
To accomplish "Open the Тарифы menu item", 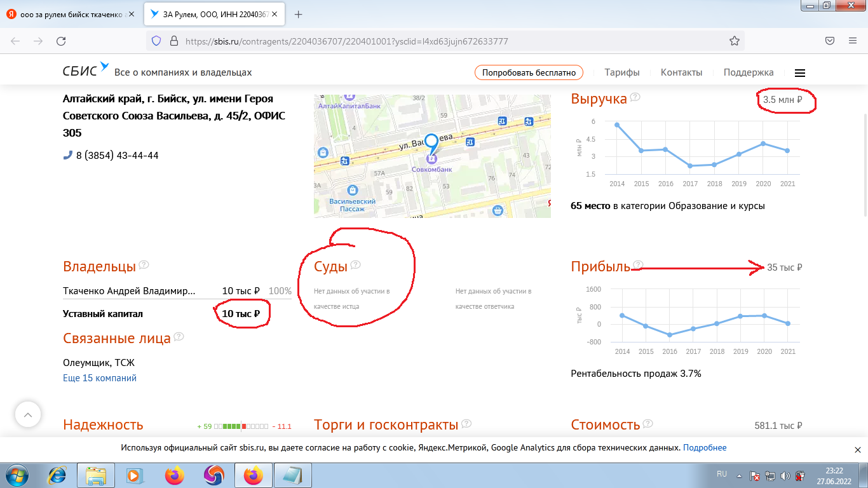I will (x=621, y=72).
